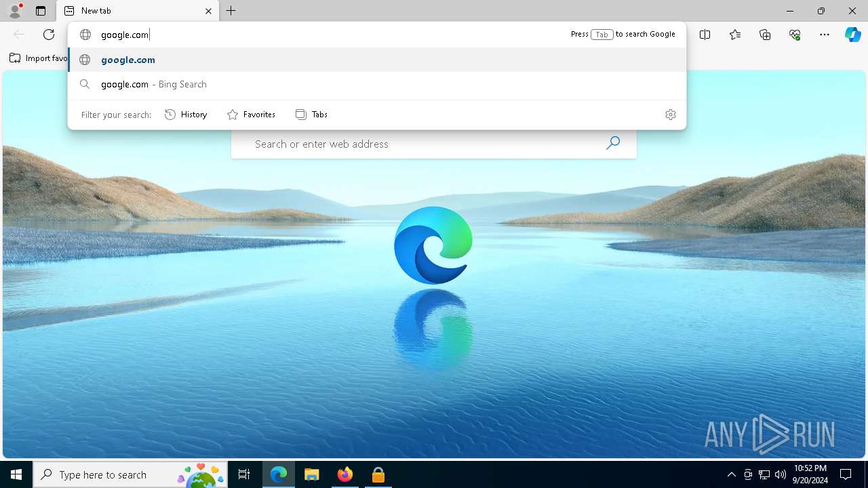Image resolution: width=868 pixels, height=488 pixels.
Task: Open the Windows Start menu
Action: coord(16,474)
